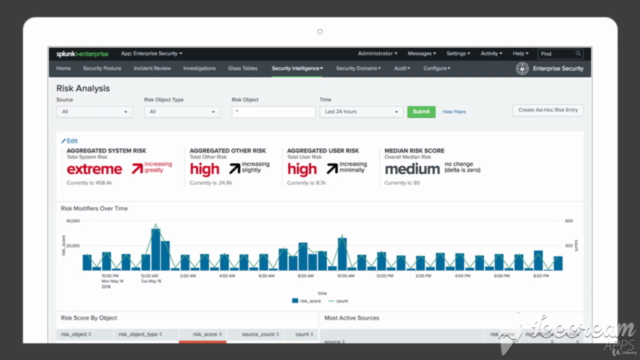This screenshot has height=360, width=640.
Task: Sort by source_count column
Action: click(x=260, y=334)
